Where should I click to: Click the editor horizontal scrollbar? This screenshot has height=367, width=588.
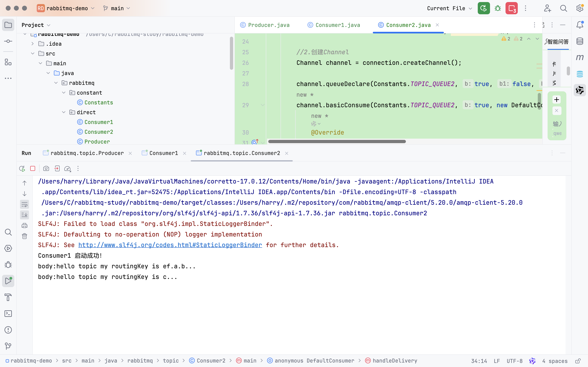tap(337, 141)
